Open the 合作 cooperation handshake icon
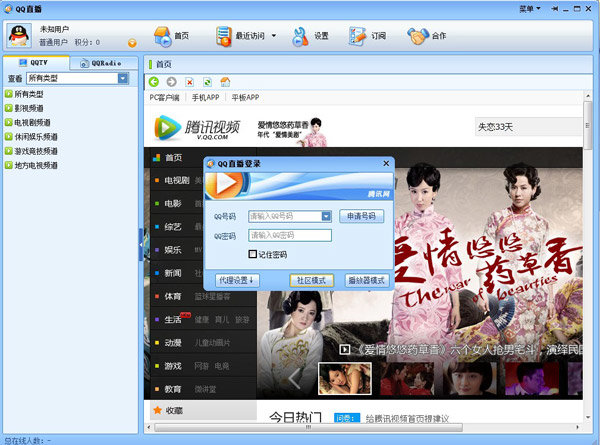The image size is (600, 445). (418, 36)
